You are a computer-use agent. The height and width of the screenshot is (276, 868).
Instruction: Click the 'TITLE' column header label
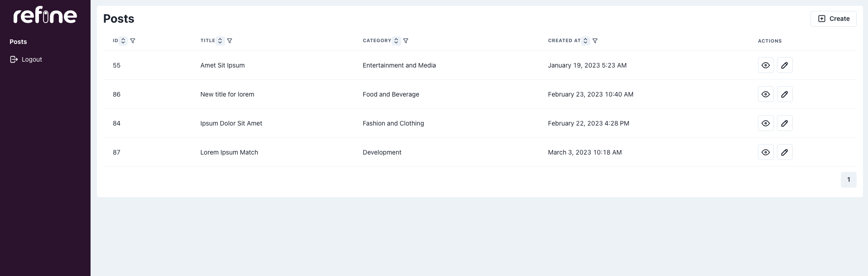click(208, 41)
